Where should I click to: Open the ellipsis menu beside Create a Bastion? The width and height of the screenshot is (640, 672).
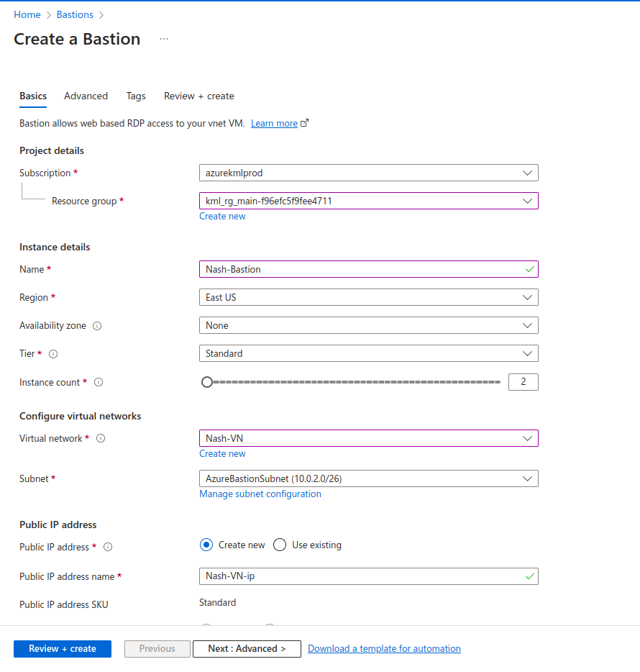pyautogui.click(x=164, y=40)
